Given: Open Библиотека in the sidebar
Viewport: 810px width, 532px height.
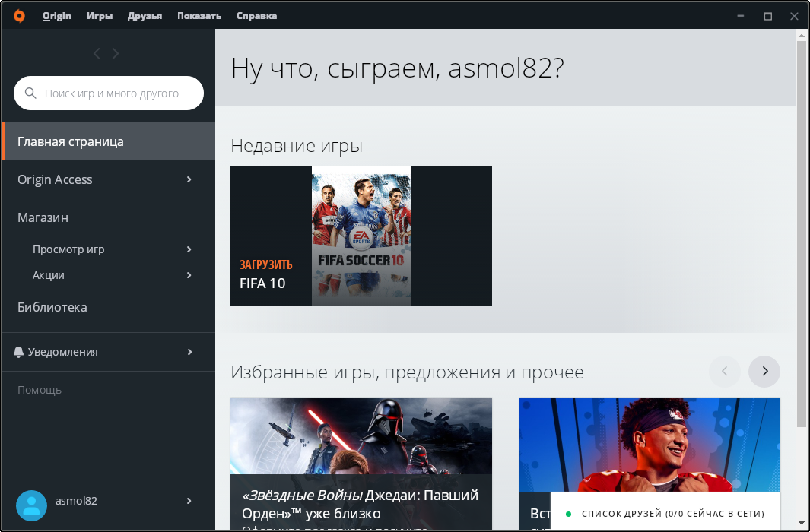Looking at the screenshot, I should (52, 307).
